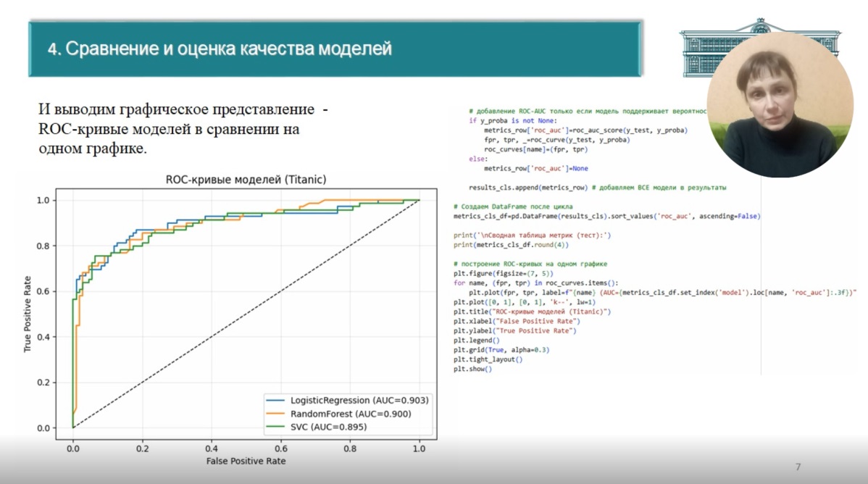Viewport: 868px width, 484px height.
Task: Select the results_cls.append(metrics_row) line
Action: 597,188
